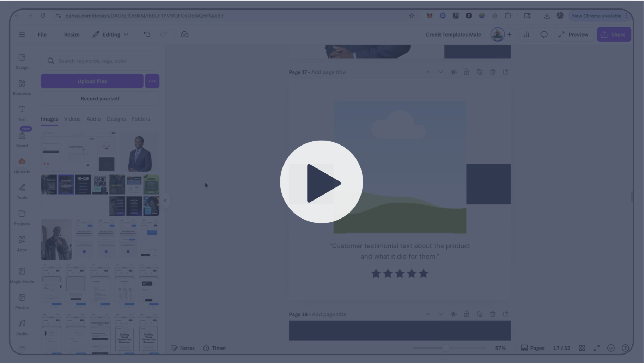Open the File menu
Screen dimensions: 644x363
[x=42, y=34]
